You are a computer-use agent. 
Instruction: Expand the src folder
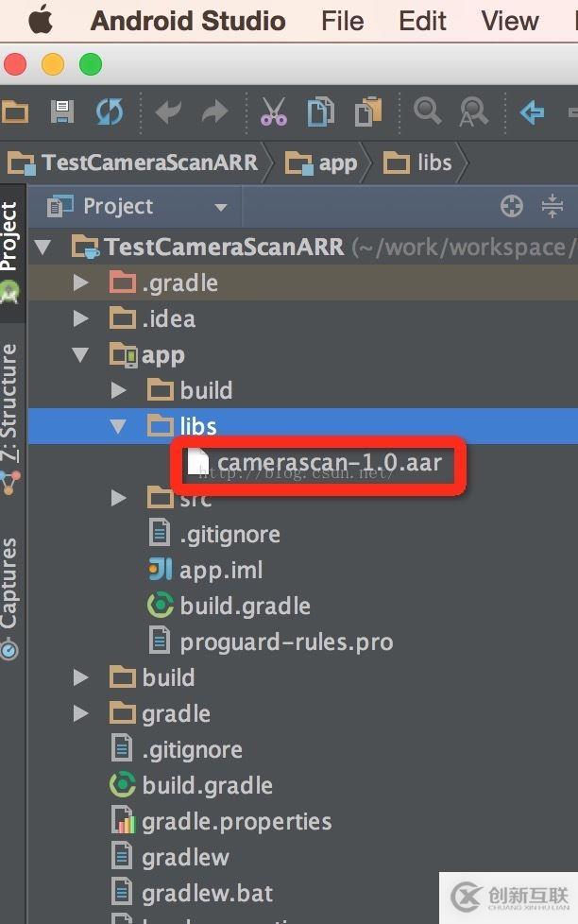click(x=118, y=499)
